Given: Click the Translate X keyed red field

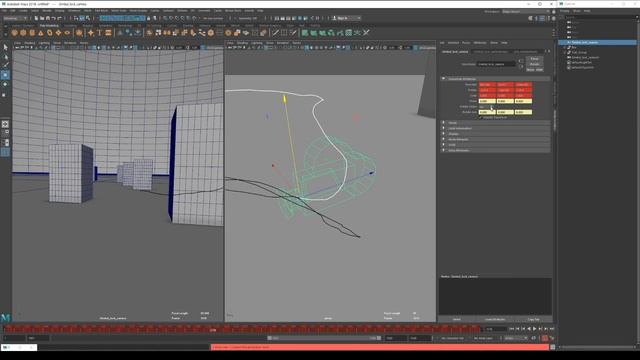Looking at the screenshot, I should 487,84.
